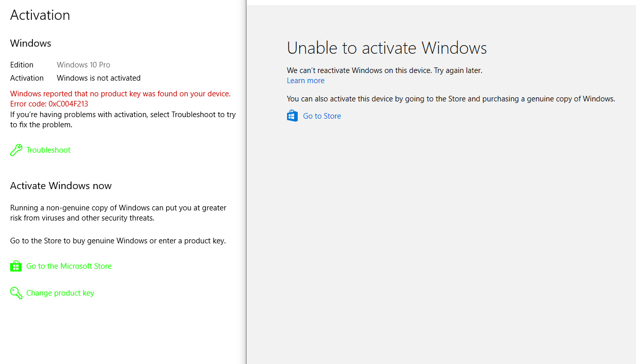
Task: Click the buy genuine Windows instruction text
Action: tap(118, 241)
